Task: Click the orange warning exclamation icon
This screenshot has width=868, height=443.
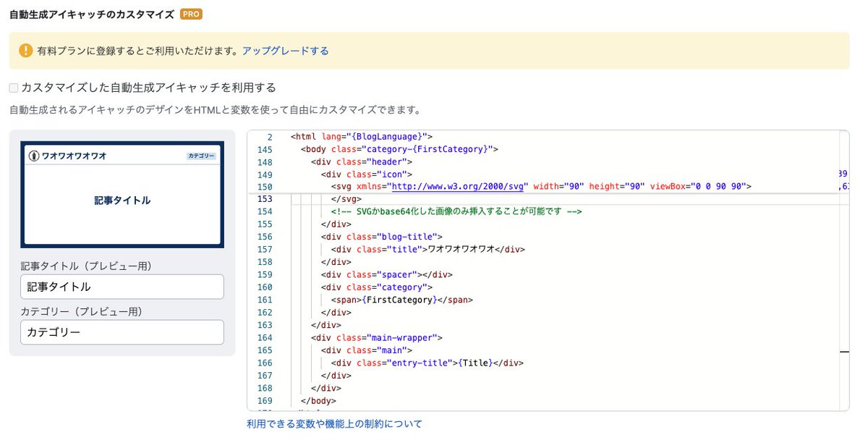Action: tap(26, 51)
